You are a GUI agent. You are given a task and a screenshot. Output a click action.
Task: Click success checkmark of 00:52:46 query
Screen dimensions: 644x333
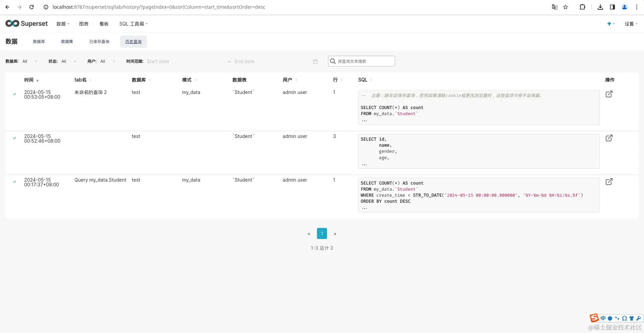tap(15, 138)
